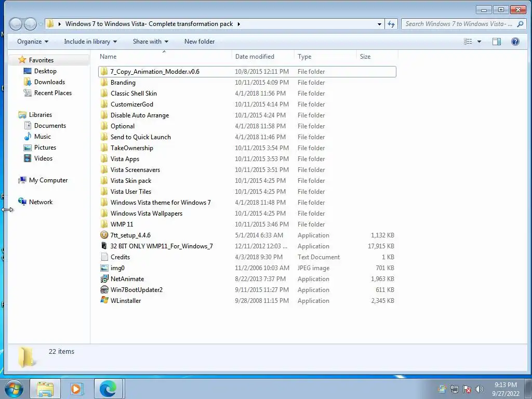Select the Windows Vista Wallpapers folder
Viewport: 532px width, 399px height.
click(247, 213)
